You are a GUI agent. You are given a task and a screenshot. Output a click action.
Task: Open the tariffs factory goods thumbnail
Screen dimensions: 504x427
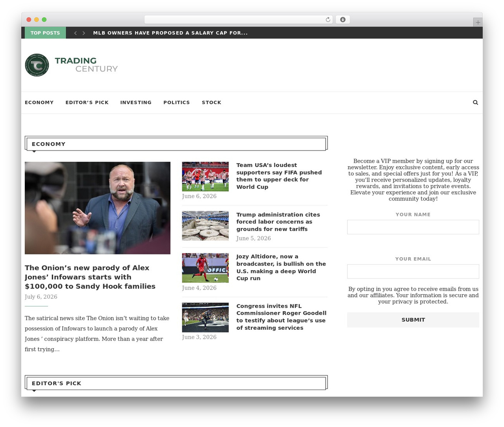click(x=205, y=226)
